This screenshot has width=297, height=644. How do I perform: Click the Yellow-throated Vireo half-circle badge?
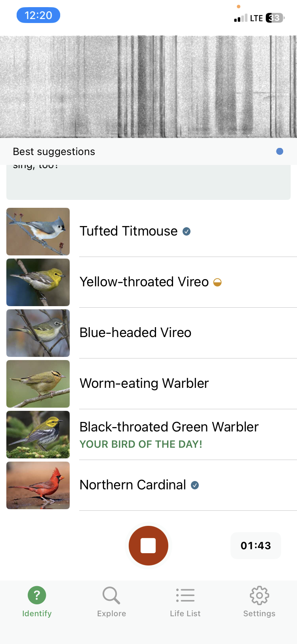tap(217, 282)
